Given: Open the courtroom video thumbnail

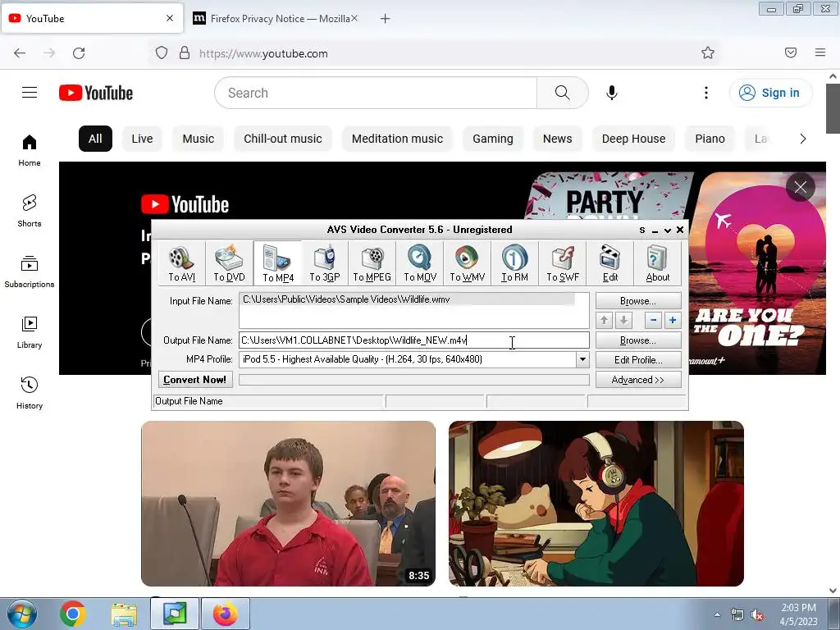Looking at the screenshot, I should pos(288,504).
